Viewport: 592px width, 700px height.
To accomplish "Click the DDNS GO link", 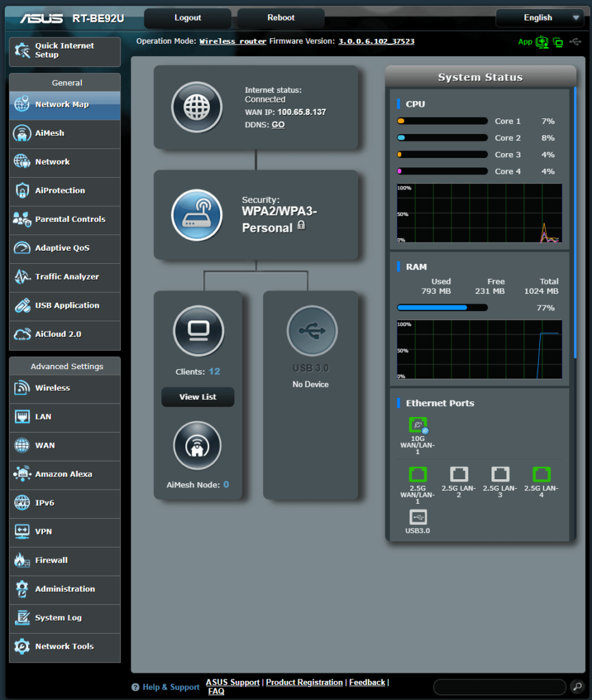I will coord(278,124).
